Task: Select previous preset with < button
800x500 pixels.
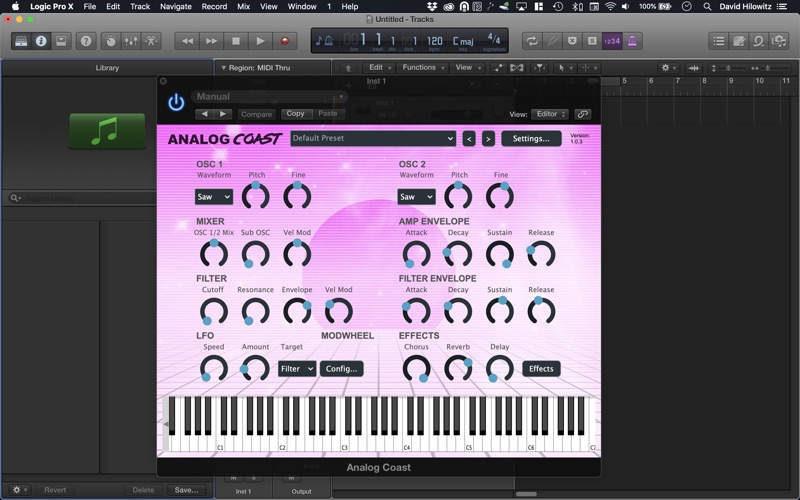Action: (469, 138)
